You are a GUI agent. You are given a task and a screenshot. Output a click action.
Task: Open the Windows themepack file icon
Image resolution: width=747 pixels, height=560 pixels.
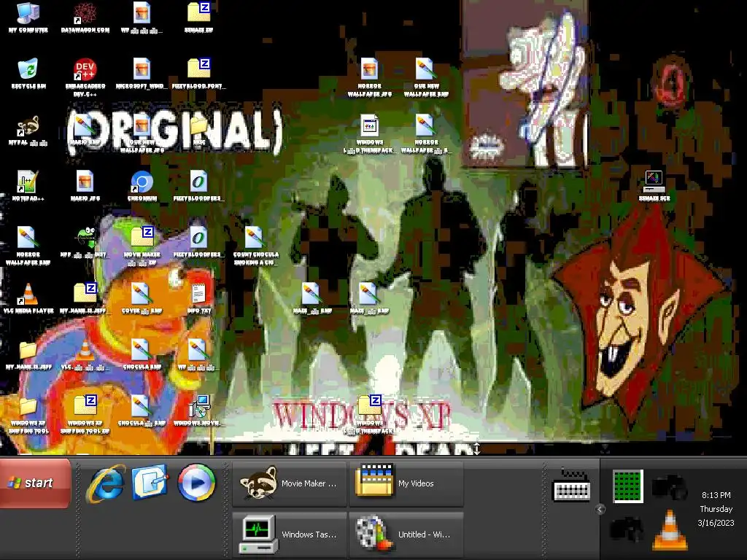pos(369,134)
